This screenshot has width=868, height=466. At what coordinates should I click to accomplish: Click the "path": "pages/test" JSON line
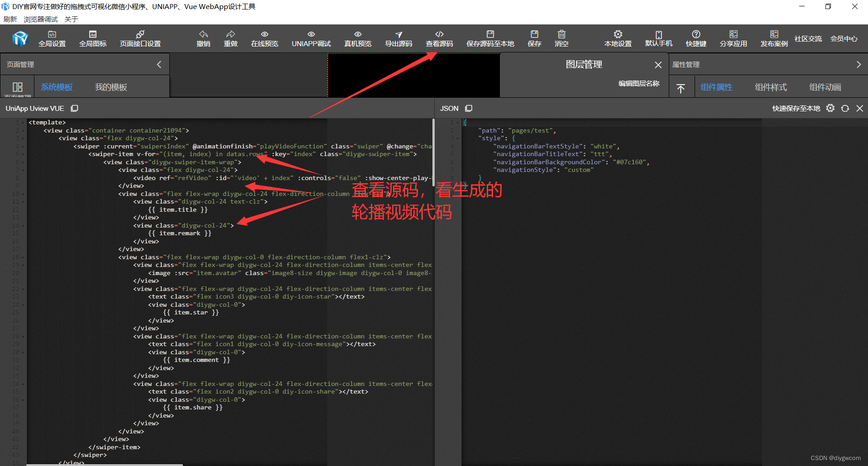517,131
